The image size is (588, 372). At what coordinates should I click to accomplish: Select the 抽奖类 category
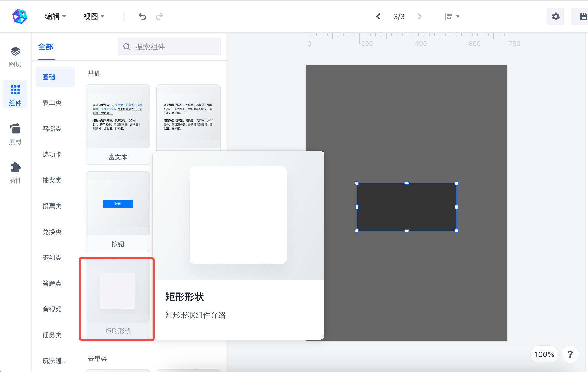tap(52, 180)
